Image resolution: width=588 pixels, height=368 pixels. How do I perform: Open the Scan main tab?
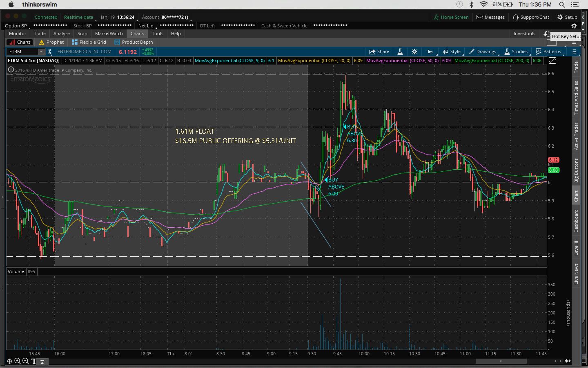pos(82,34)
